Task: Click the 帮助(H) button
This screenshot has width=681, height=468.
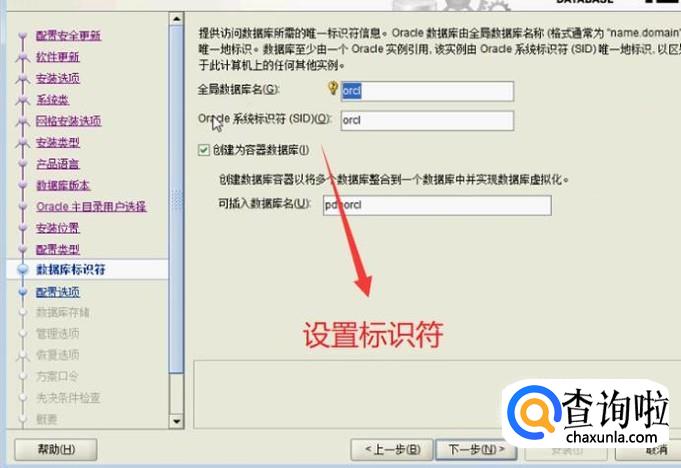Action: click(x=56, y=449)
